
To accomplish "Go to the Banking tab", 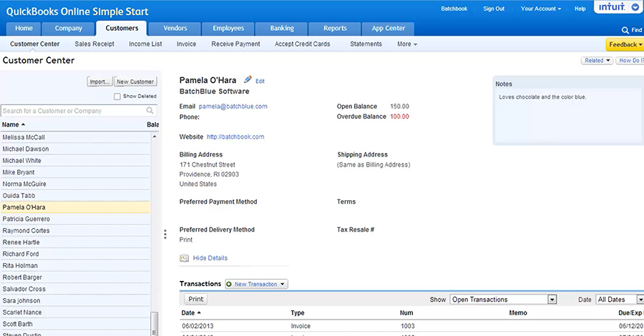I will coord(282,29).
